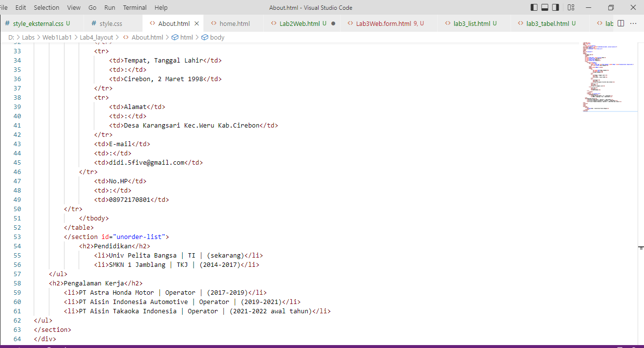Screen dimensions: 644x348
Task: Close the About.html editor tab
Action: (x=196, y=23)
